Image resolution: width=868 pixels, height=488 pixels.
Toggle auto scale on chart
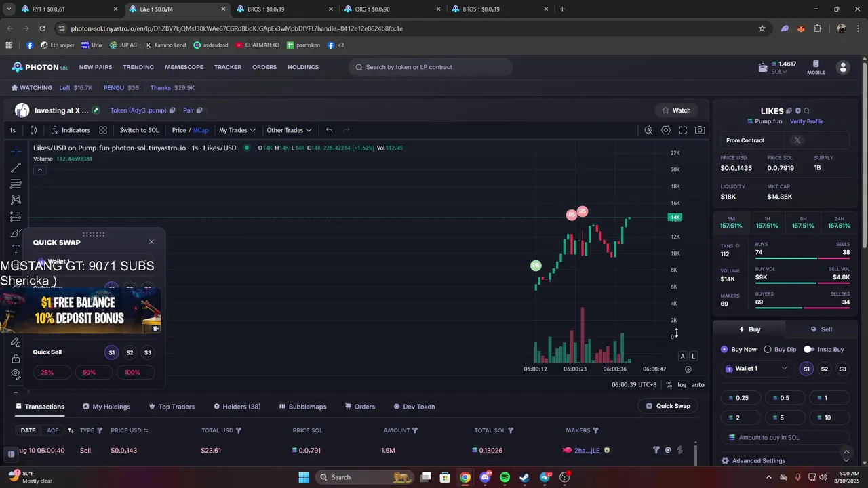tap(698, 384)
